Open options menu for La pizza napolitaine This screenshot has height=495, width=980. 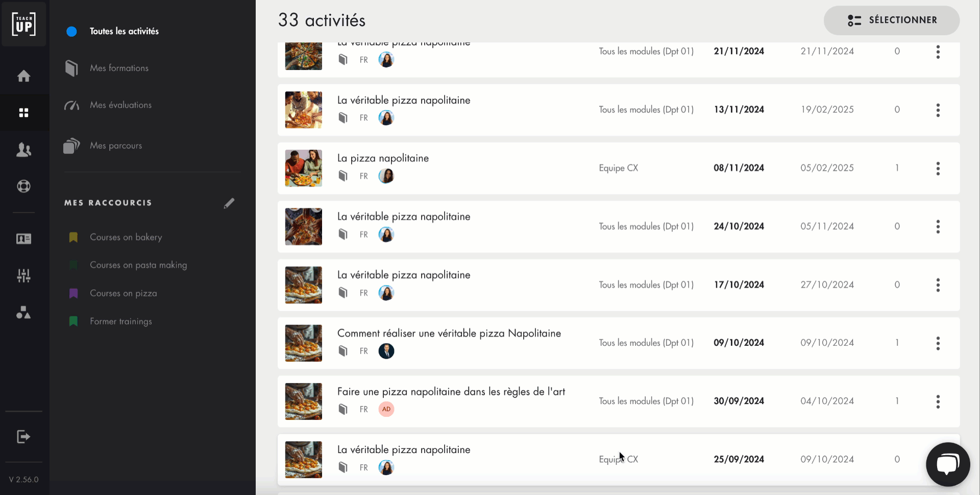pyautogui.click(x=938, y=169)
